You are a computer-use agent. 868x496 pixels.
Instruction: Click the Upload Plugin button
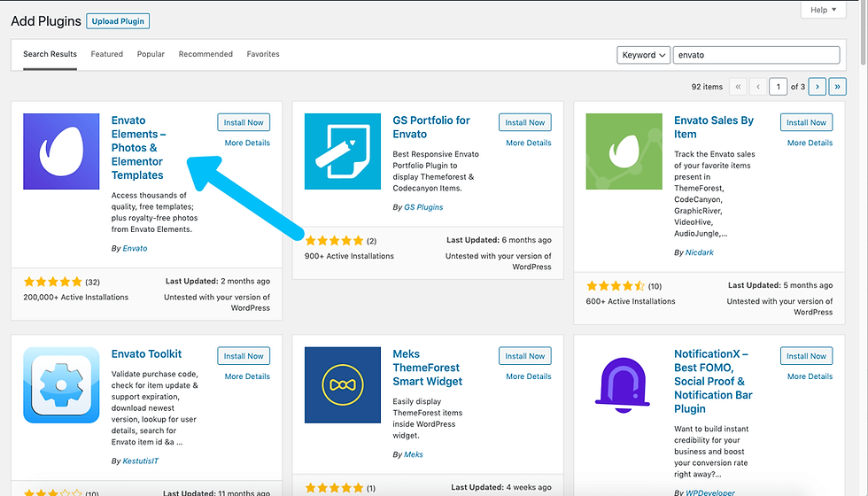pyautogui.click(x=118, y=21)
